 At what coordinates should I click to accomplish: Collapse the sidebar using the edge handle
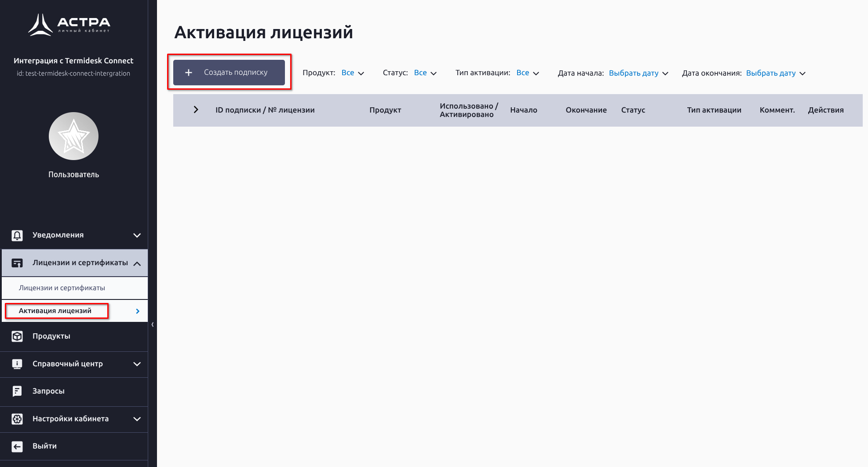153,325
